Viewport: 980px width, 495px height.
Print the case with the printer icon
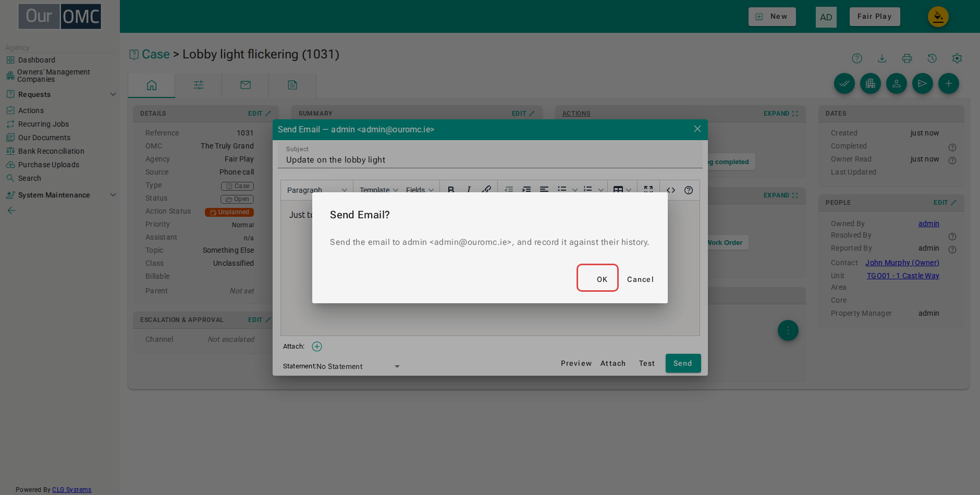click(x=907, y=58)
